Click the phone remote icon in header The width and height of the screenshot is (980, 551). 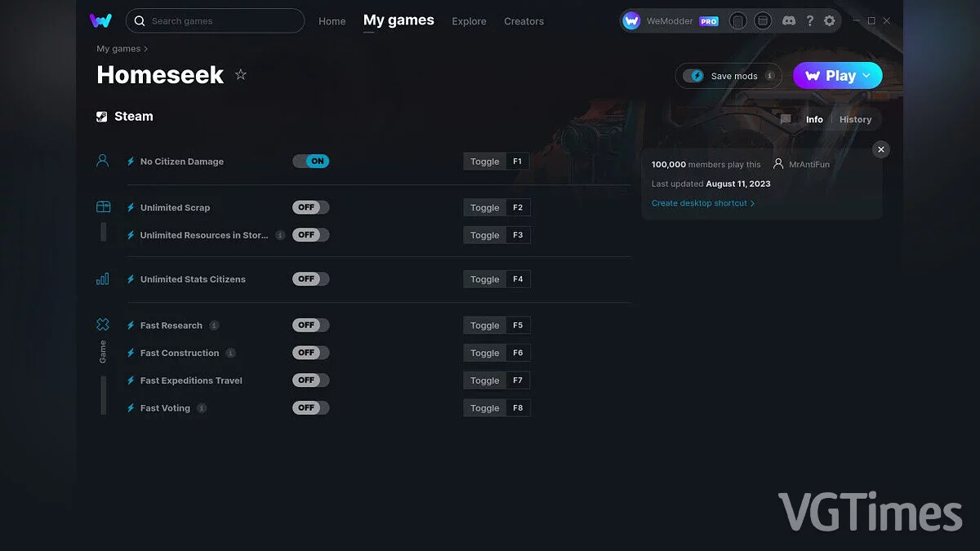click(x=737, y=21)
